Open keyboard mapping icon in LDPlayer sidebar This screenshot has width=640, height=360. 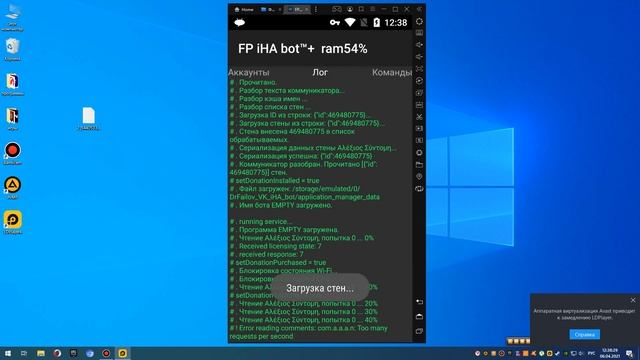pyautogui.click(x=419, y=33)
